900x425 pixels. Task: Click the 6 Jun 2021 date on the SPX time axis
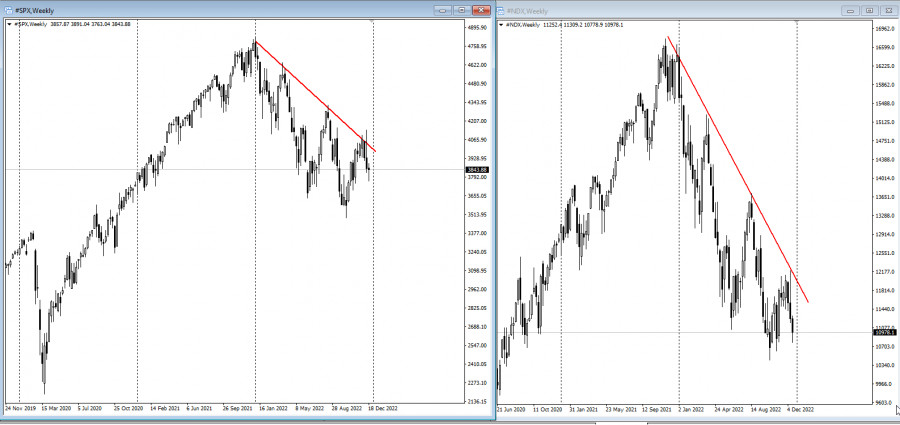pos(200,408)
